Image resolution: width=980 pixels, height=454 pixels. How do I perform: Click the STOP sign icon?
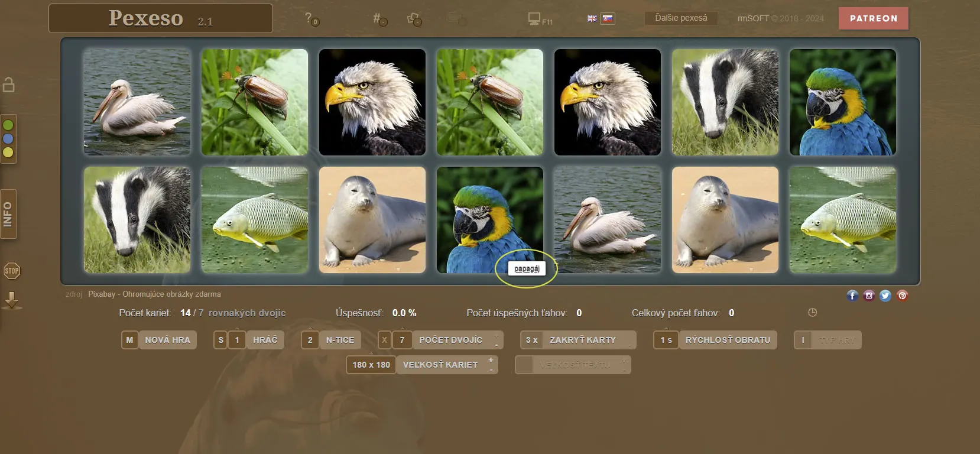point(11,271)
